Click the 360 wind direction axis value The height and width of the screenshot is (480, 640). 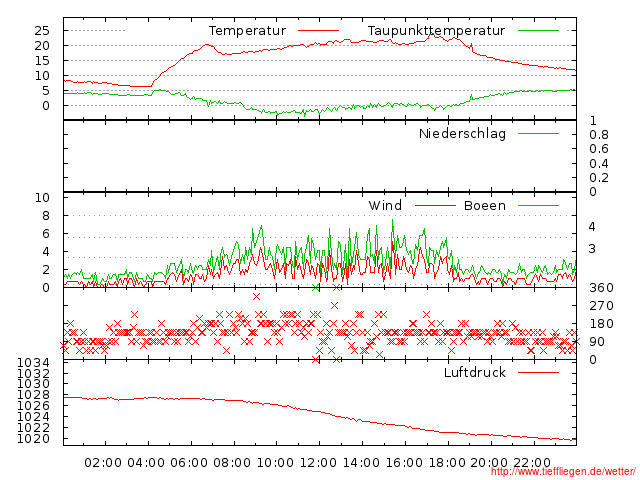tap(601, 288)
